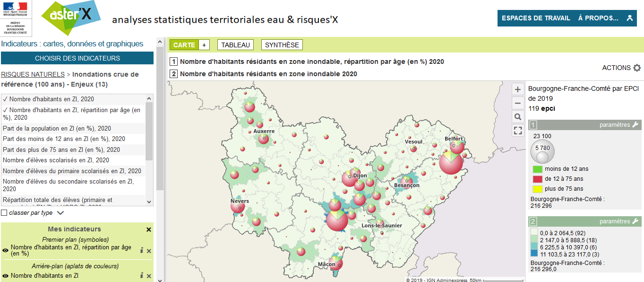This screenshot has width=644, height=282.
Task: Open parameters wrench for legend 2
Action: pos(635,221)
